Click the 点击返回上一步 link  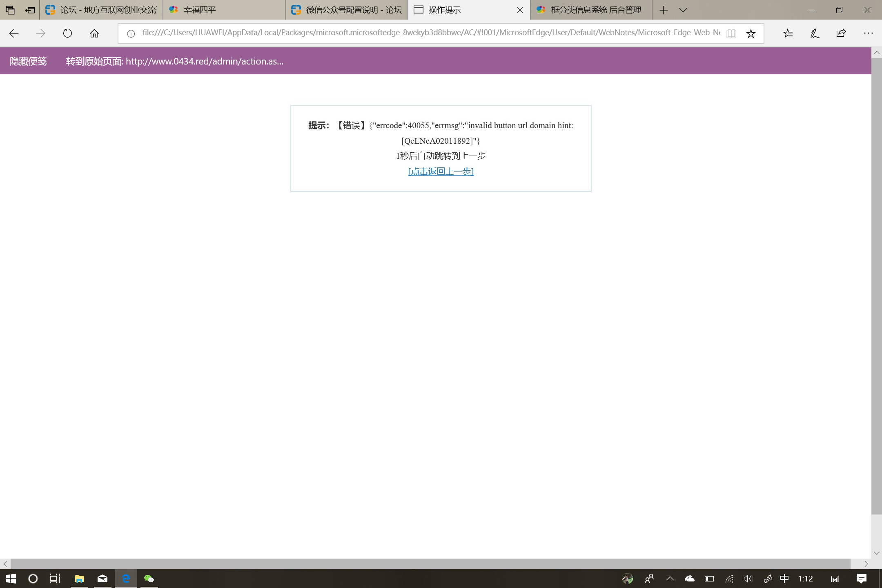click(441, 171)
